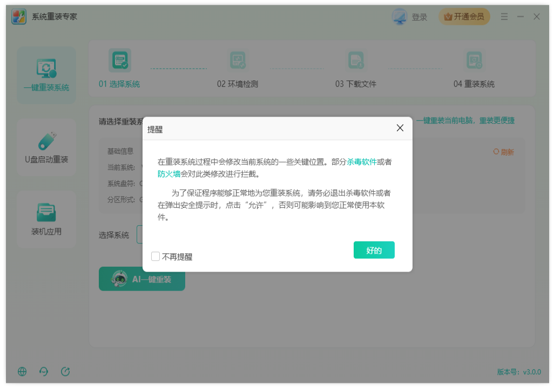Open the hamburger menu icon

pyautogui.click(x=504, y=17)
